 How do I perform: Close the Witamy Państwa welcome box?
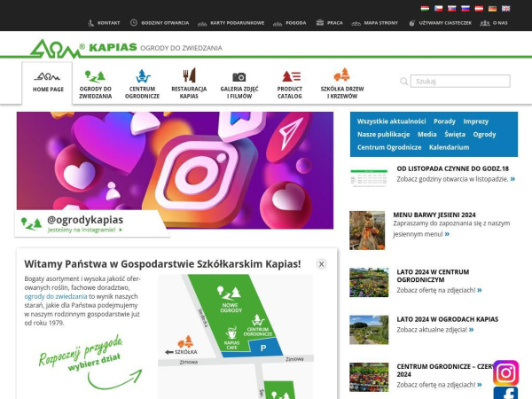tap(321, 264)
